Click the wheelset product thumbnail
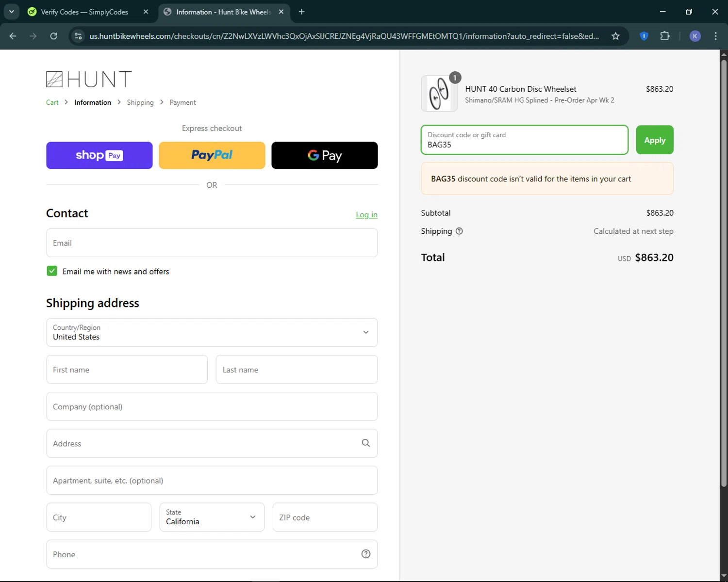This screenshot has height=582, width=728. [x=439, y=94]
